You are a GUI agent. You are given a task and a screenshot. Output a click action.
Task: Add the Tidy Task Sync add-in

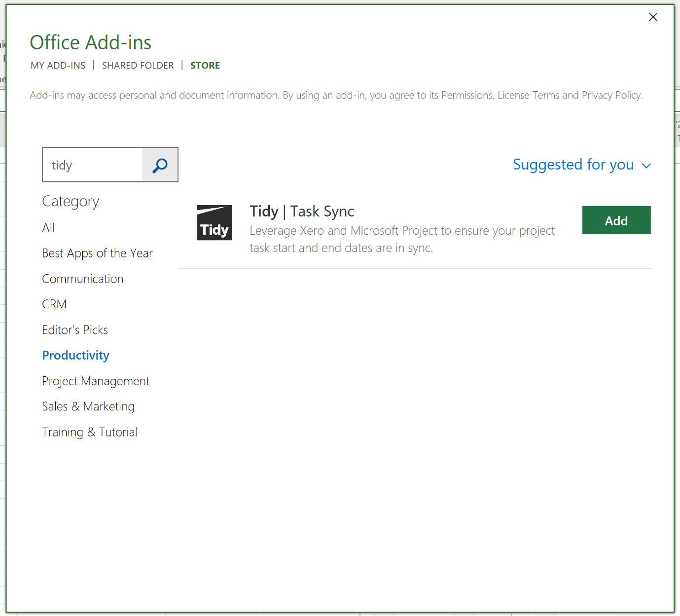pos(616,220)
